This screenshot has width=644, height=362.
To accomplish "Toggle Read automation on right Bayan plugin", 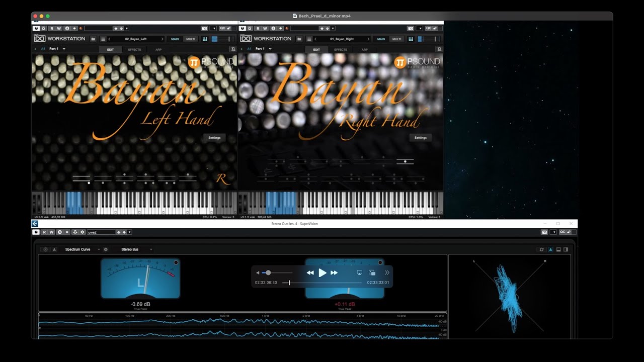I will pos(258,29).
